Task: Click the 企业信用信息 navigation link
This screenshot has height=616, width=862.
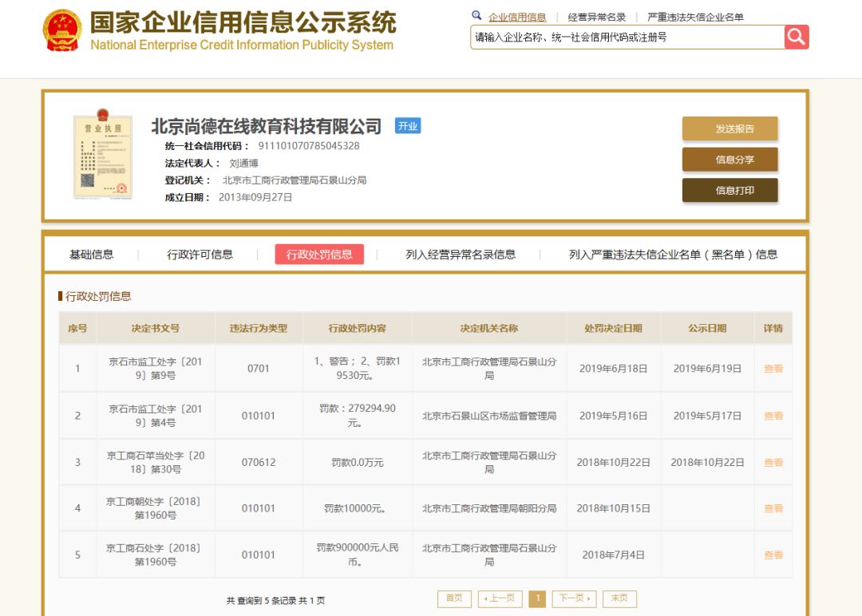Action: click(x=523, y=16)
